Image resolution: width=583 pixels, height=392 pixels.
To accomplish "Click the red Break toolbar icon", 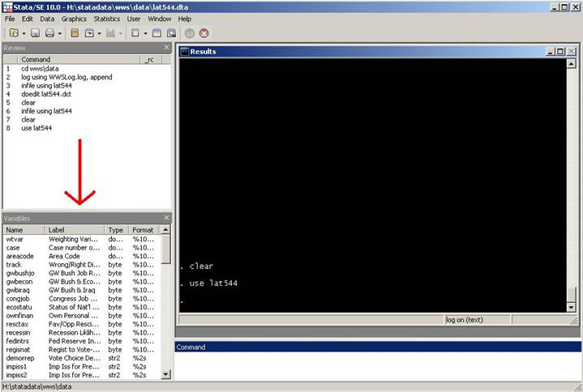I will (204, 33).
